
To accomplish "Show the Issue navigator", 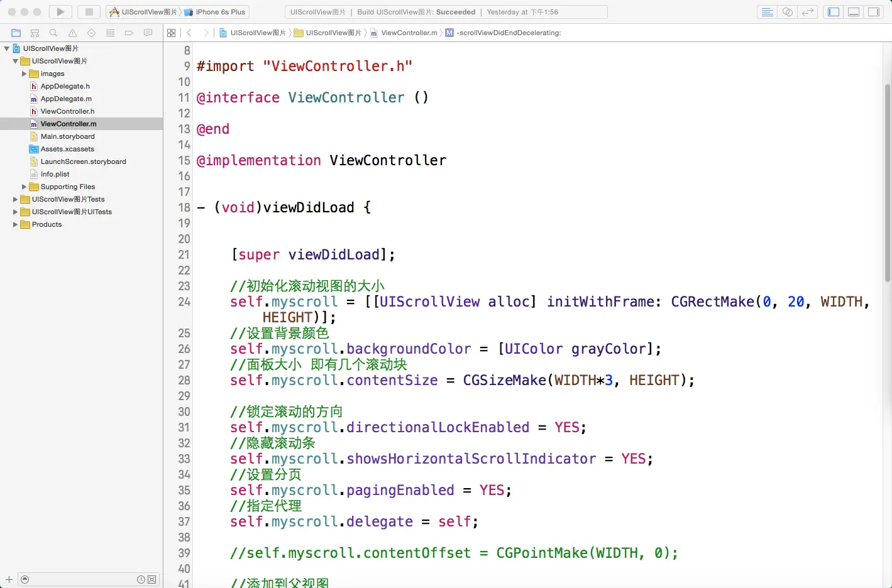I will pyautogui.click(x=72, y=33).
